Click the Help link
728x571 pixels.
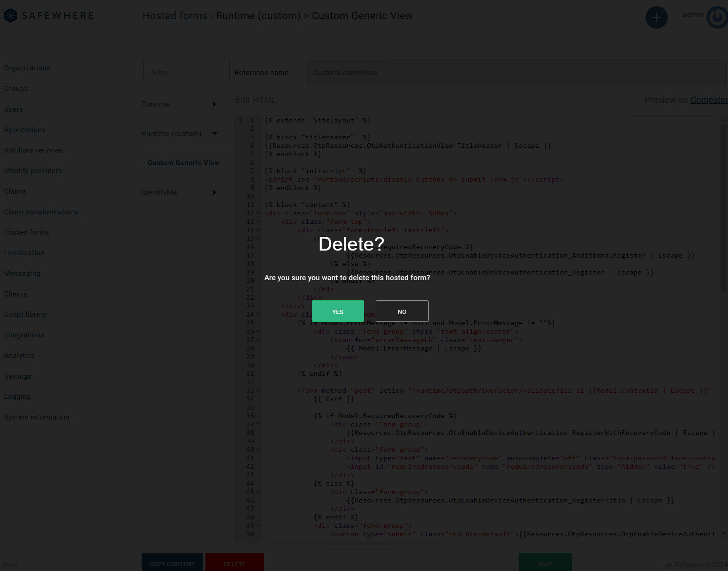tap(10, 565)
